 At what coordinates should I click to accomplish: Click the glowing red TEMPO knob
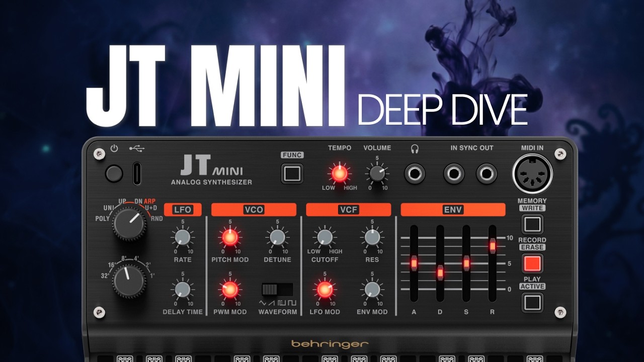pos(339,173)
